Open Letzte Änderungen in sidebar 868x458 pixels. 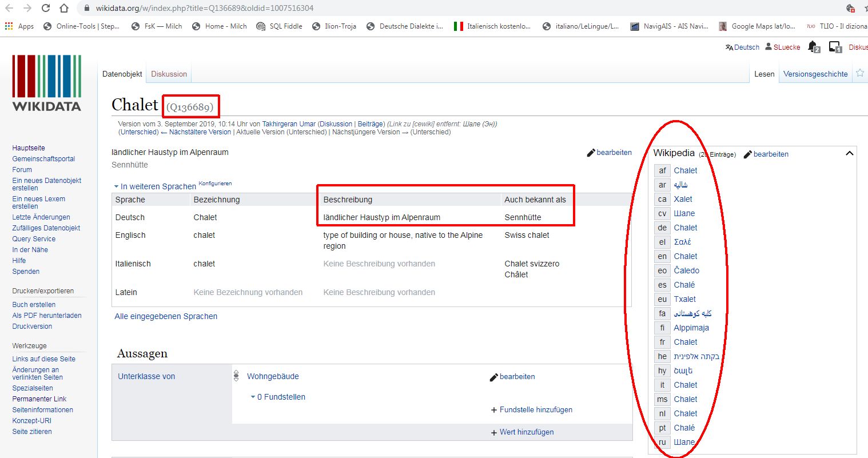click(41, 217)
